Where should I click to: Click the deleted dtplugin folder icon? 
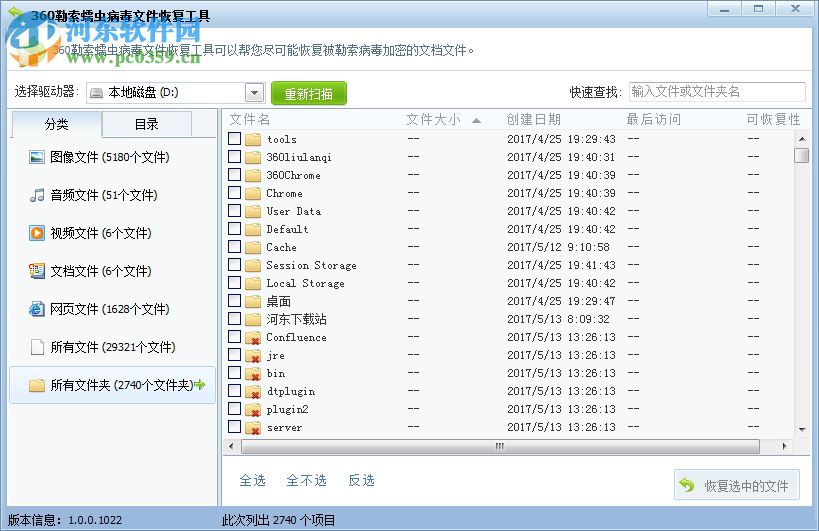point(253,391)
